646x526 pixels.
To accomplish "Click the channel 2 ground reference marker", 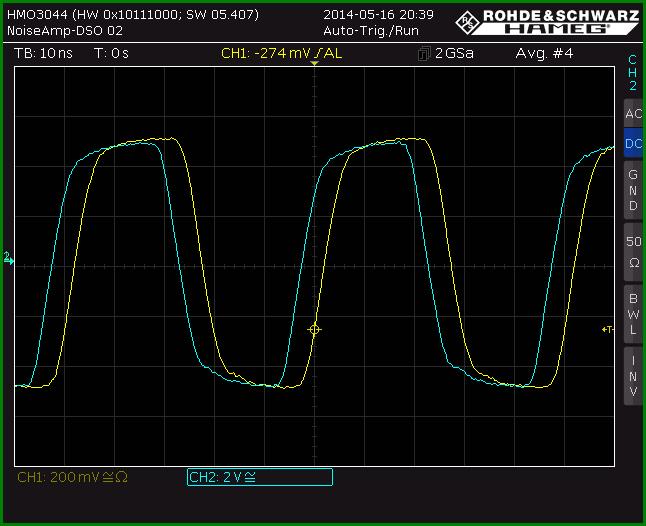I will coord(9,258).
